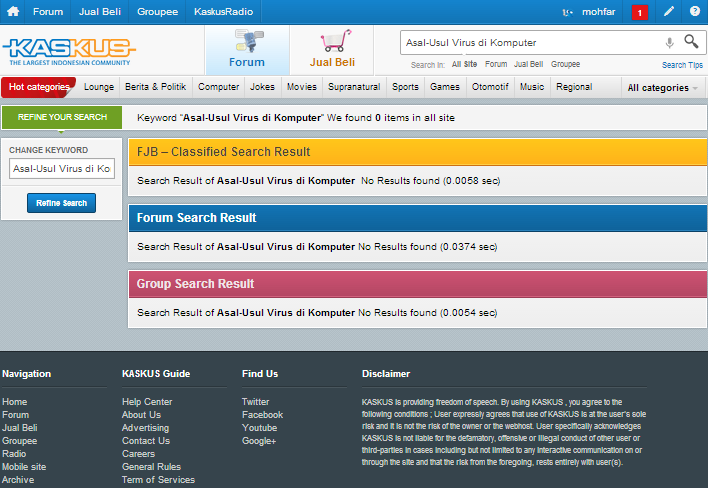Screen dimensions: 708x488
Task: Click the Forum Search Result header
Action: (x=417, y=218)
